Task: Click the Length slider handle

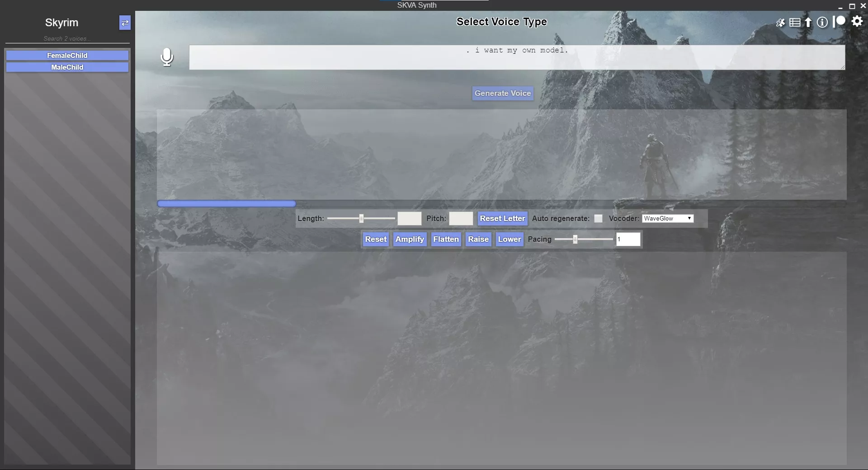Action: 361,218
